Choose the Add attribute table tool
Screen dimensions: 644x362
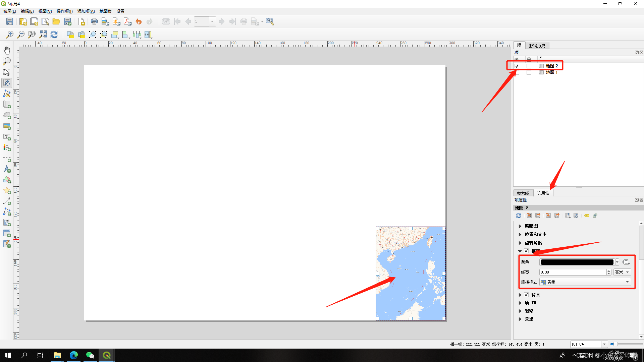click(7, 234)
